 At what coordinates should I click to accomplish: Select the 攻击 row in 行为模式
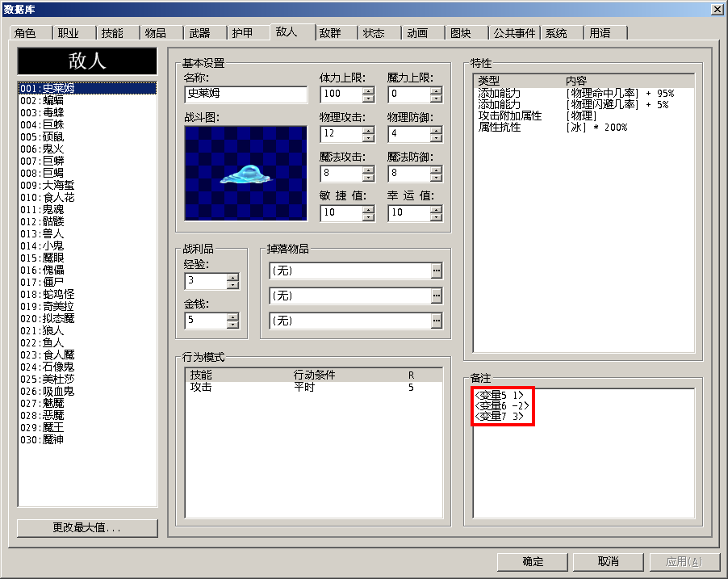314,387
